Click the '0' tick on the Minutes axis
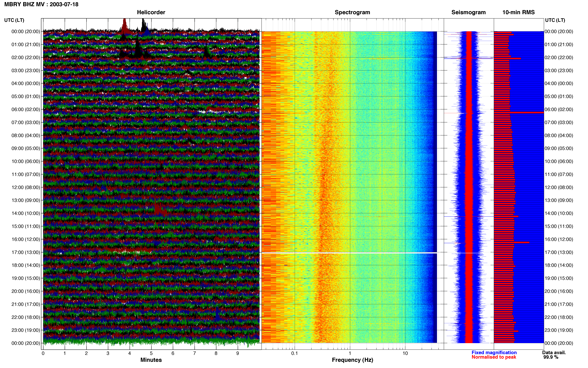Image resolution: width=588 pixels, height=368 pixels. [43, 353]
